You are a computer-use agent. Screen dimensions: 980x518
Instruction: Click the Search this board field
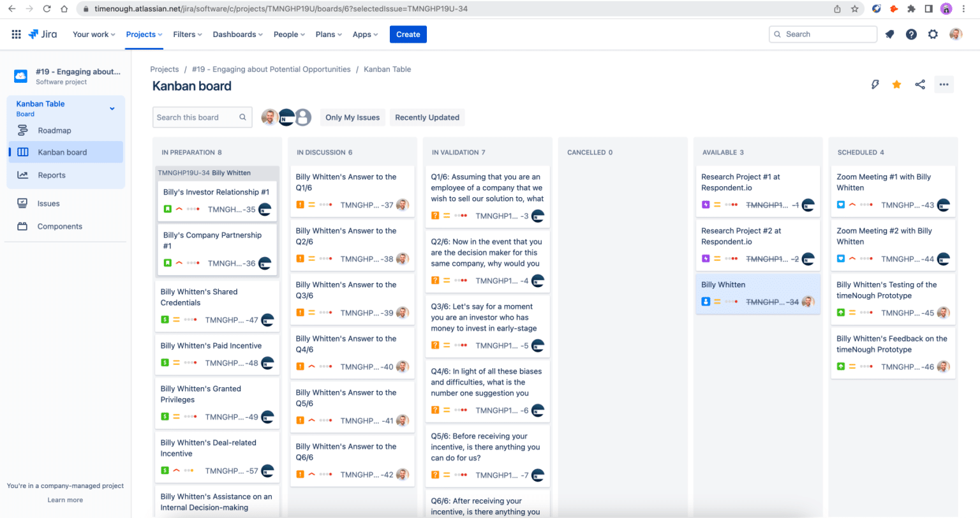click(195, 117)
